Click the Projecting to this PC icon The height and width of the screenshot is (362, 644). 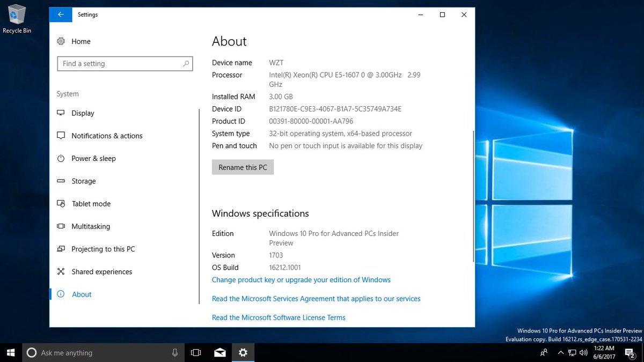[61, 249]
